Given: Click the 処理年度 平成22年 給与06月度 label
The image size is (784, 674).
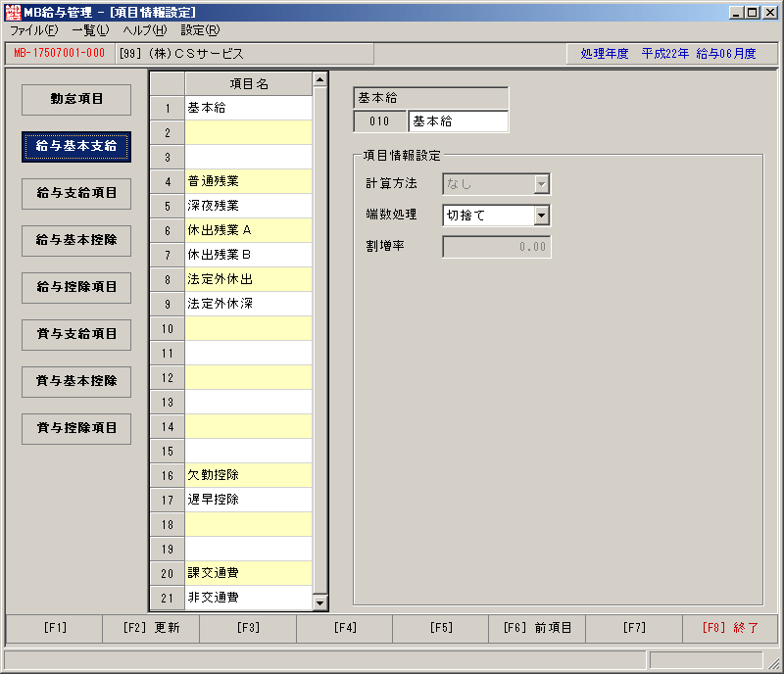Looking at the screenshot, I should point(668,54).
